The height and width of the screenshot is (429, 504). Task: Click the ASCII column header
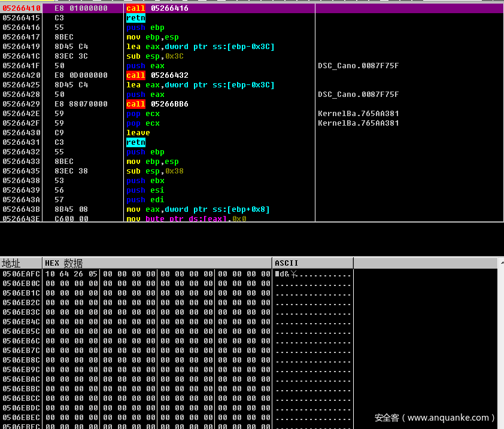[286, 263]
